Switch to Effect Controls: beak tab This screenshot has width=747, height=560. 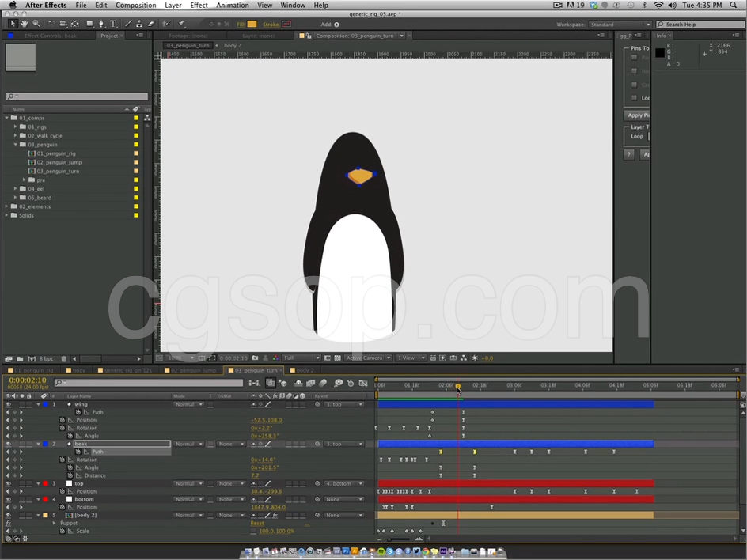50,36
